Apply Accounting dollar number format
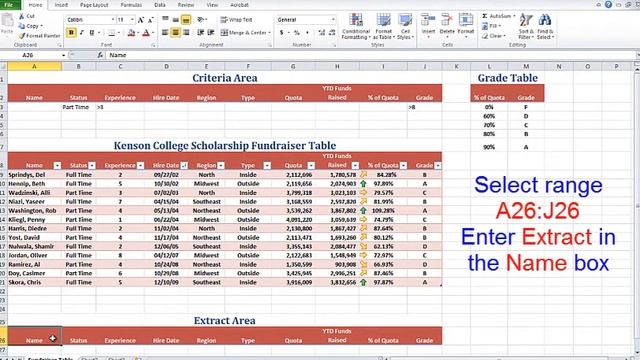Viewport: 640px width, 360px height. tap(281, 32)
